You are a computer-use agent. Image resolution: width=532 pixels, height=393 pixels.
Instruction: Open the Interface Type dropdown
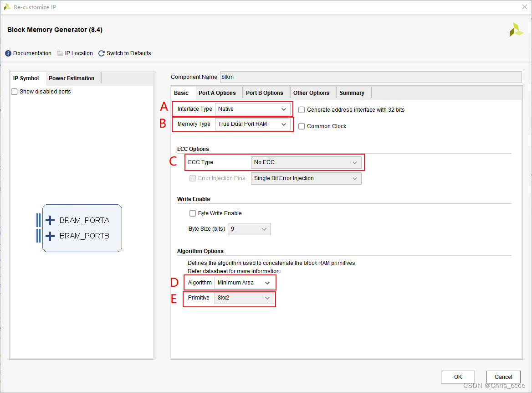[x=253, y=109]
